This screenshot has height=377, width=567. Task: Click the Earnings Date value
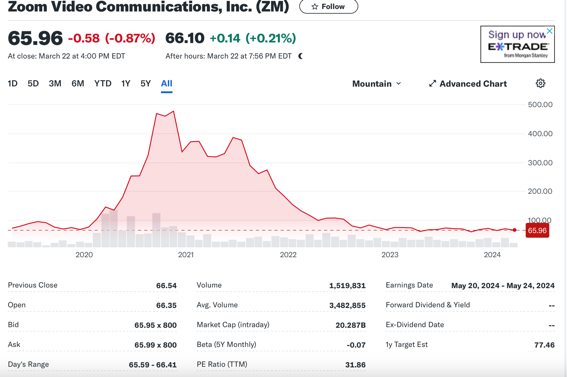pyautogui.click(x=503, y=286)
